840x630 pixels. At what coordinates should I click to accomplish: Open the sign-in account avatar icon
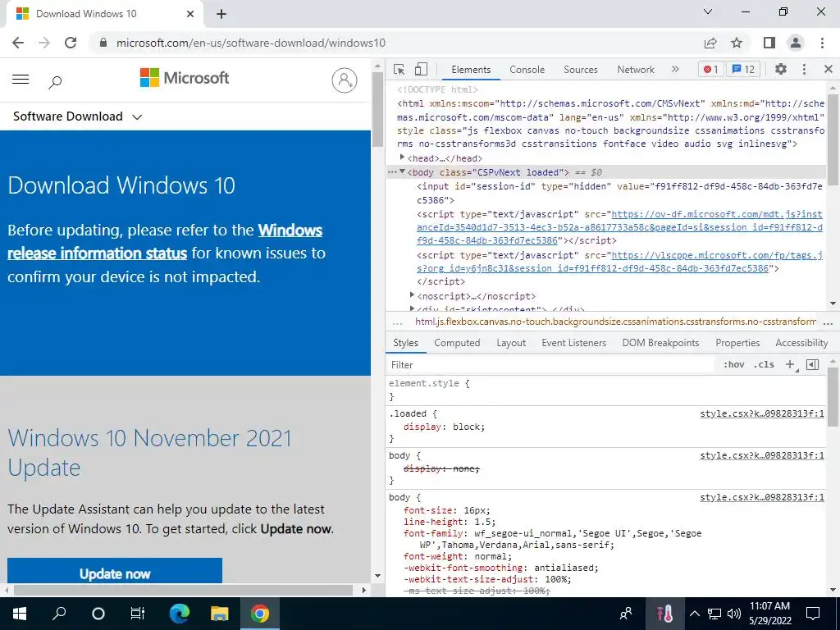tap(345, 80)
